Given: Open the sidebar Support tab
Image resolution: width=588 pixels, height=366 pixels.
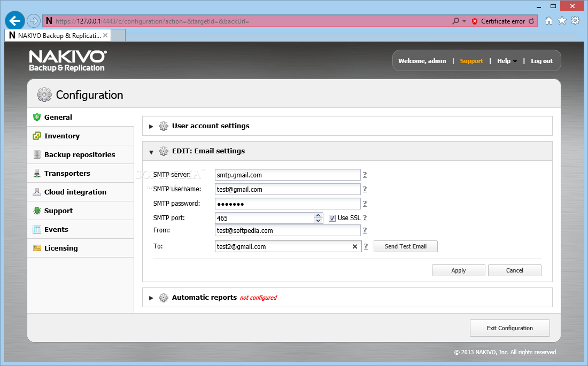Looking at the screenshot, I should [x=81, y=211].
